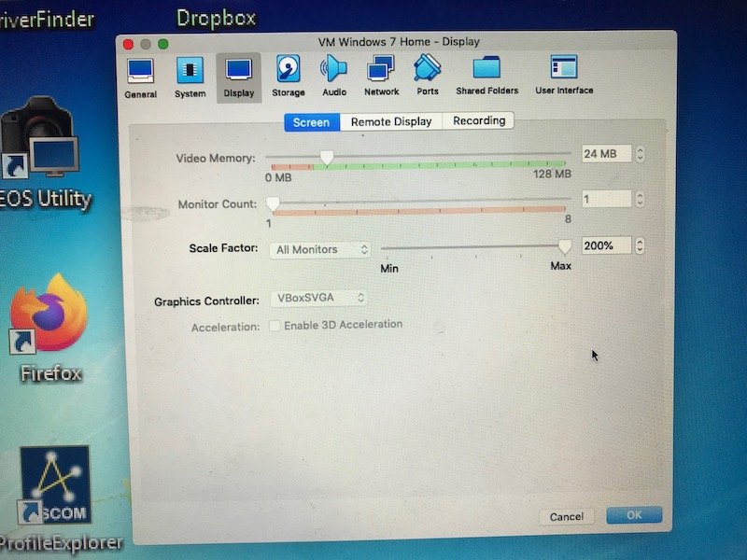This screenshot has width=747, height=560.
Task: Open the Shared Folders settings section
Action: click(x=486, y=75)
